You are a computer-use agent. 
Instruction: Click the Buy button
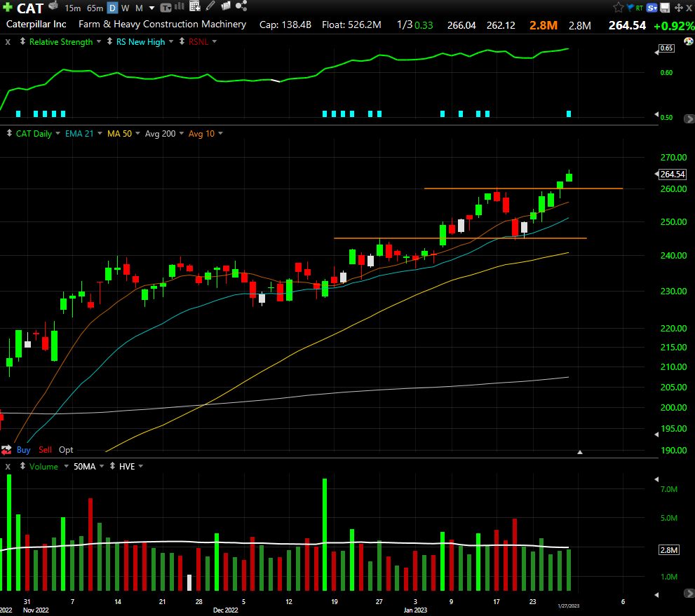click(23, 450)
